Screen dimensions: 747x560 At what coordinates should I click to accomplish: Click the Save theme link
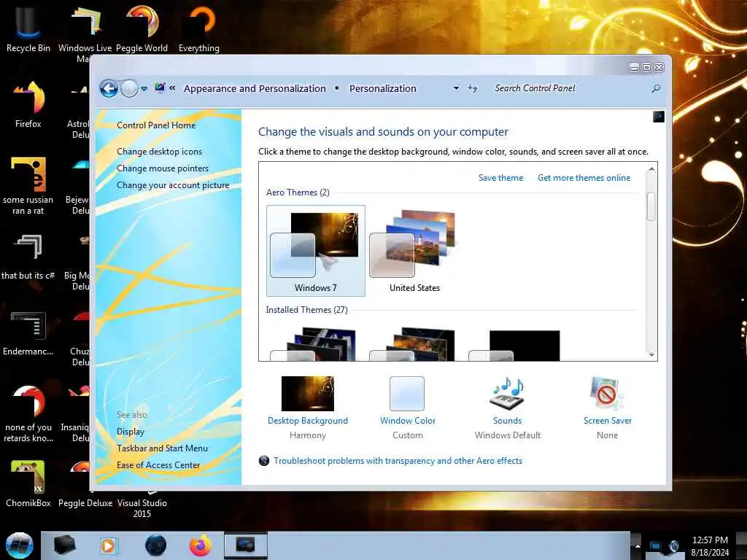(x=500, y=178)
